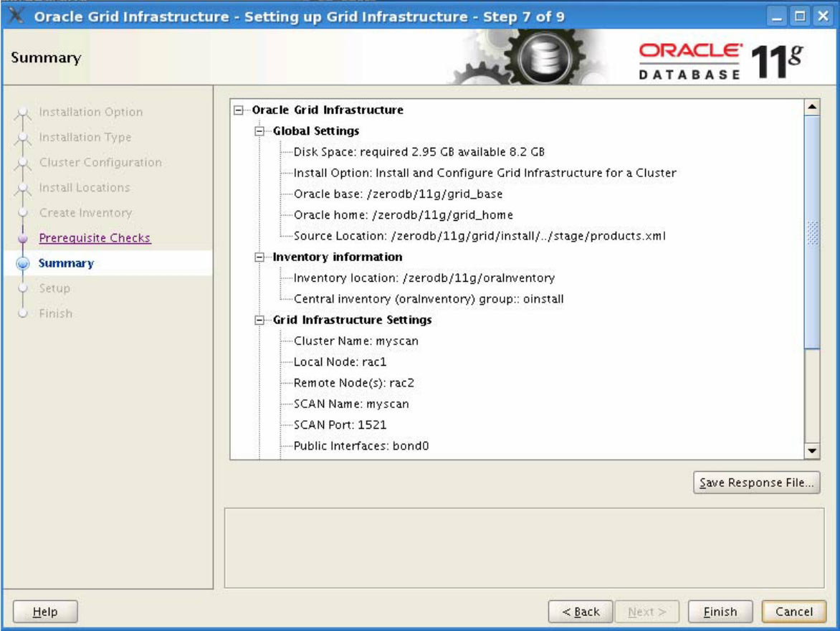Open the Prerequisite Checks step link
This screenshot has height=631, width=840.
pos(95,238)
